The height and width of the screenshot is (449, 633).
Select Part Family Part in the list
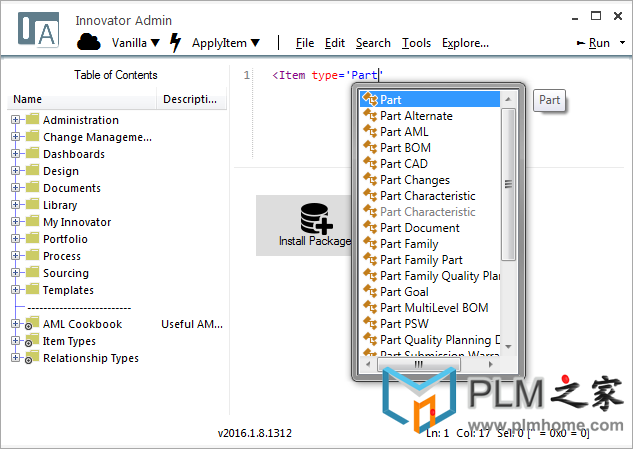(x=430, y=260)
